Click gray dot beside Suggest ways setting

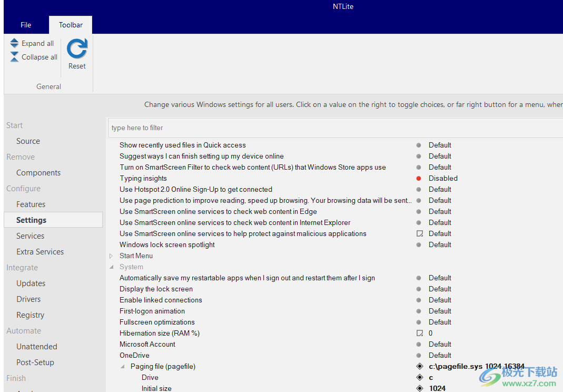click(x=419, y=156)
